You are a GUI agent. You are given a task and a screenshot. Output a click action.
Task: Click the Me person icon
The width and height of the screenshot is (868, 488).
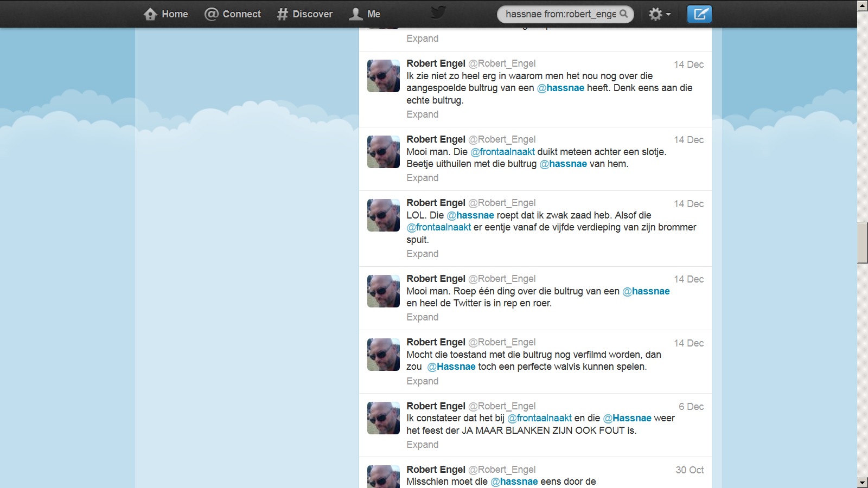356,14
